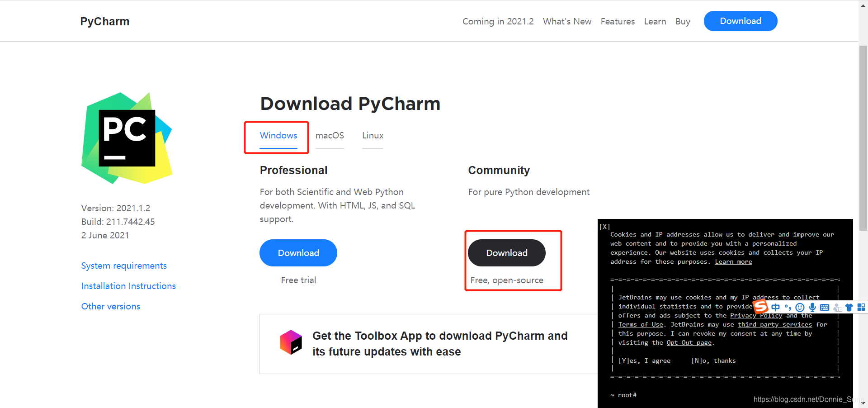Viewport: 868px width, 408px height.
Task: Open Sogou emoji smiley panel
Action: coord(800,308)
